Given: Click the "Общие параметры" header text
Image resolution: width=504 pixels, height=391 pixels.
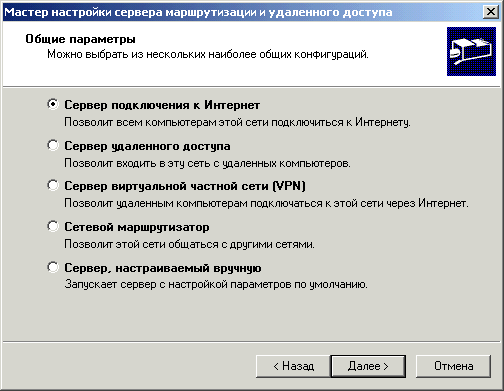Looking at the screenshot, I should click(80, 39).
